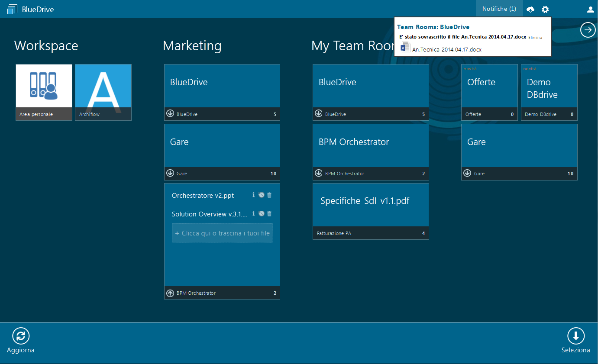Expand My Team Rooms BPM Orchestrator arrow
This screenshot has width=598, height=364.
coord(319,173)
